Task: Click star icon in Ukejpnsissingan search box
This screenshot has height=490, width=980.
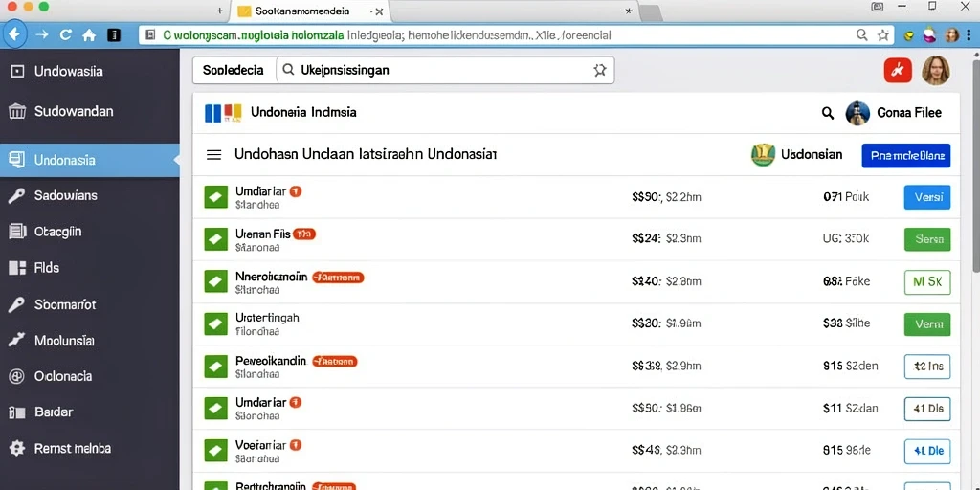Action: (599, 70)
